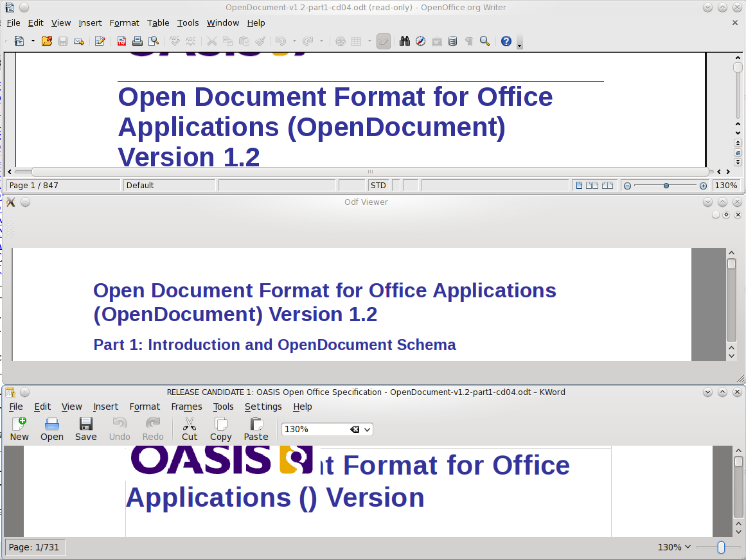The image size is (746, 560).
Task: Click the Odf Viewer toolbar float button
Action: tap(726, 215)
